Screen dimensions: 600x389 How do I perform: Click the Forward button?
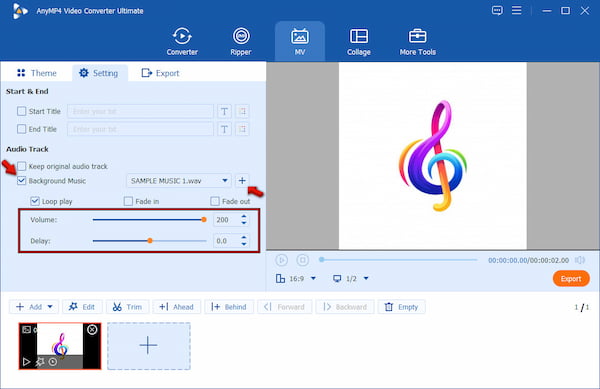click(x=285, y=307)
